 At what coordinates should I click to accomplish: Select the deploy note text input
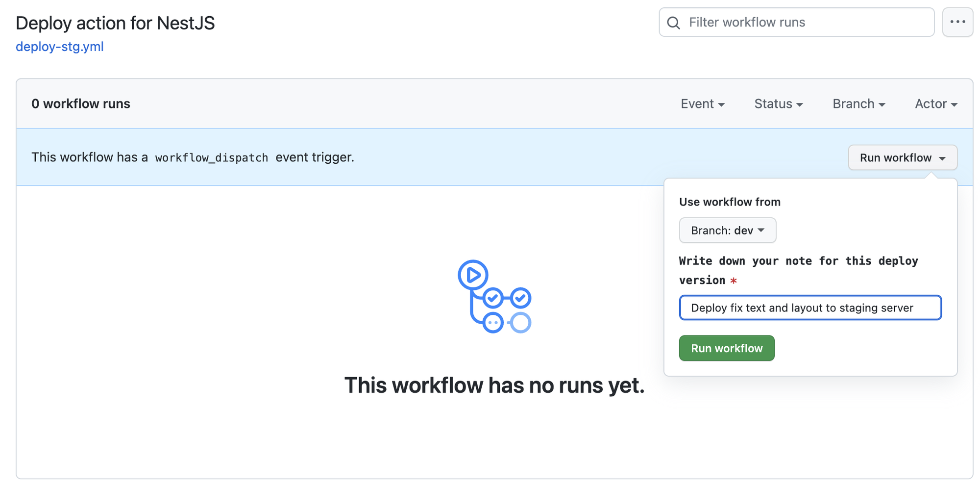(x=810, y=308)
